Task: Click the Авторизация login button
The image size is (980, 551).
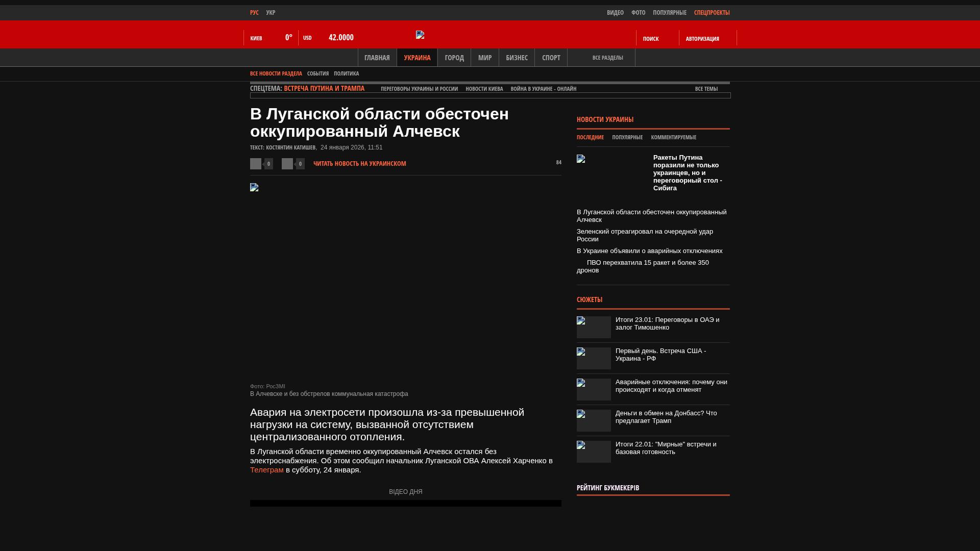Action: tap(702, 39)
